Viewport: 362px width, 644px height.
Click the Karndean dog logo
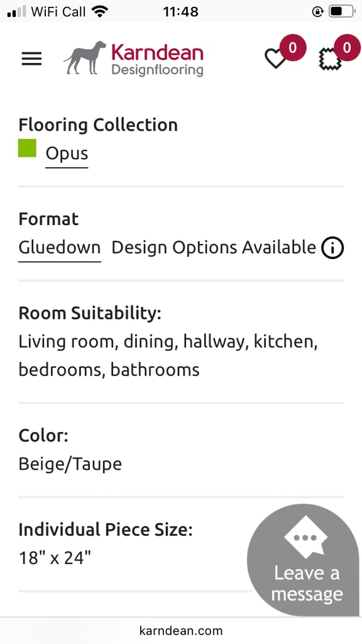pos(85,58)
